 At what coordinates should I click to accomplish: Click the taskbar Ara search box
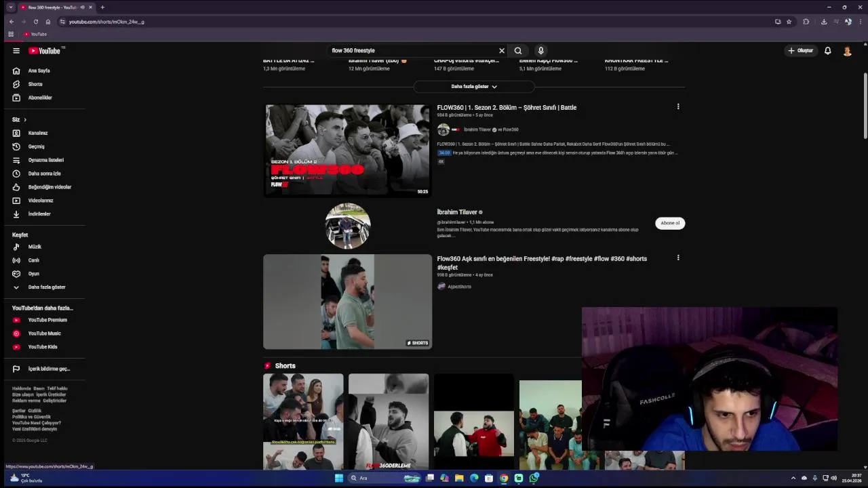pyautogui.click(x=384, y=478)
